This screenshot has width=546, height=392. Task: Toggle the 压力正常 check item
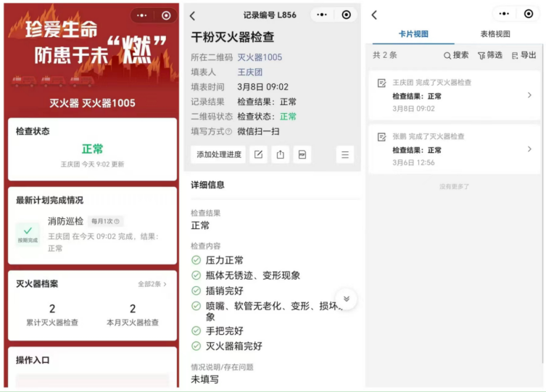tap(196, 260)
